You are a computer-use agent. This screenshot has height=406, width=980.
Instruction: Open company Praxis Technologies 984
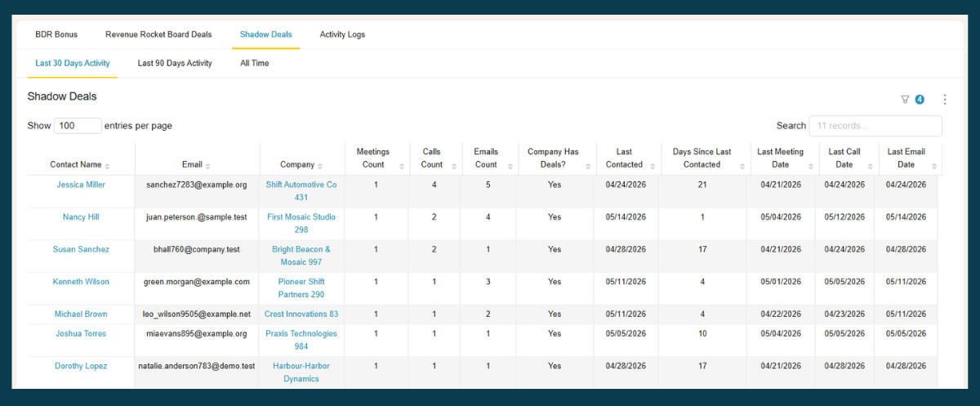[301, 340]
